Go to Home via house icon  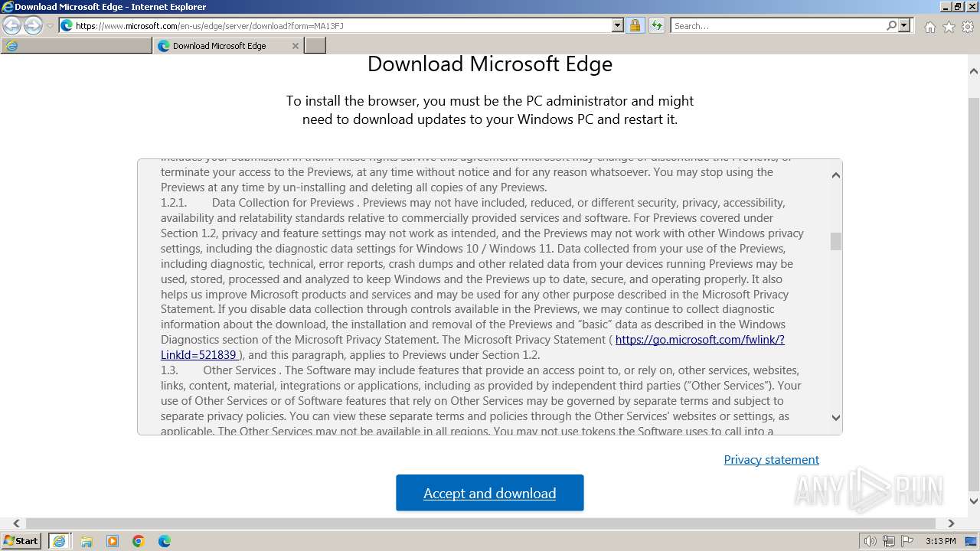click(929, 27)
